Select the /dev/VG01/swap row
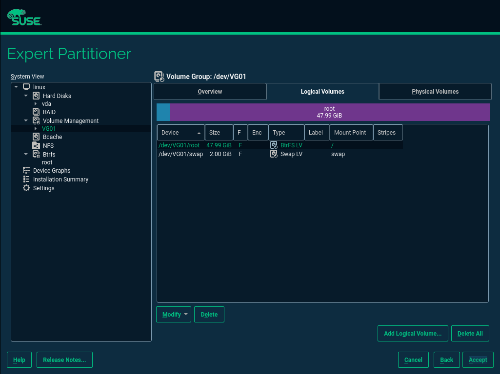Screen dimensions: 500x374 [280, 154]
